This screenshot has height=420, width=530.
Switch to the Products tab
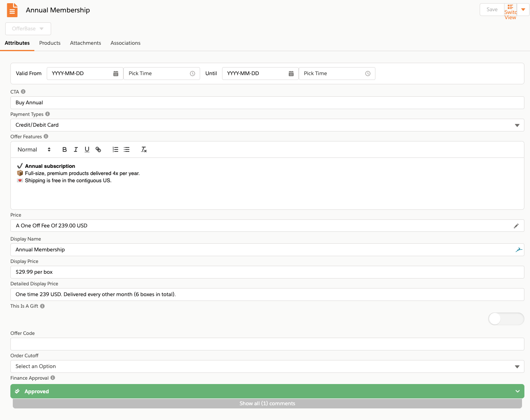50,43
